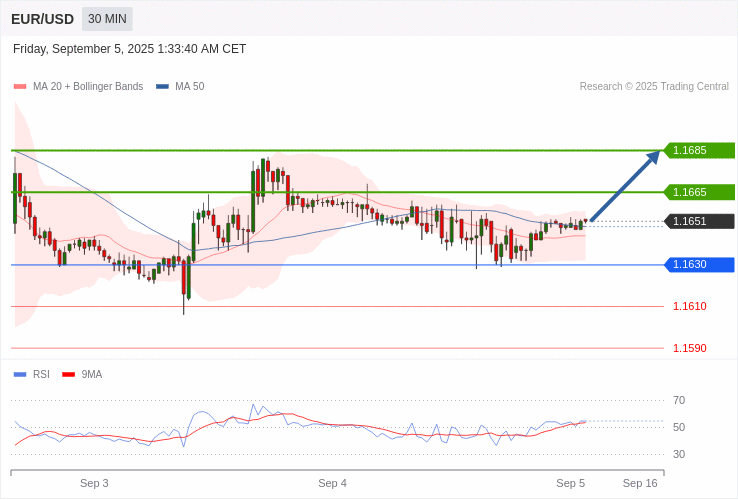The width and height of the screenshot is (738, 500).
Task: Click the Research © 2025 Trading Central credit
Action: (x=654, y=87)
